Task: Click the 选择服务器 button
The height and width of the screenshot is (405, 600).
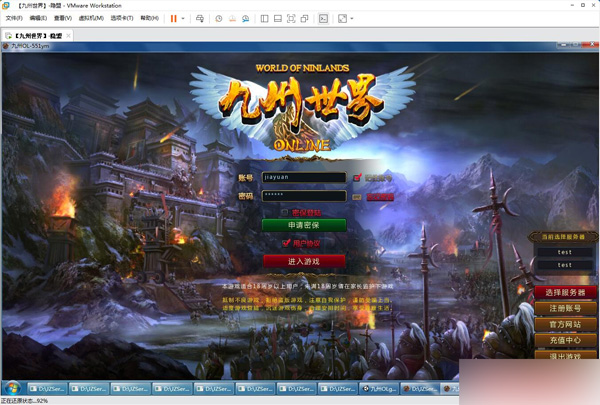Action: pos(565,292)
